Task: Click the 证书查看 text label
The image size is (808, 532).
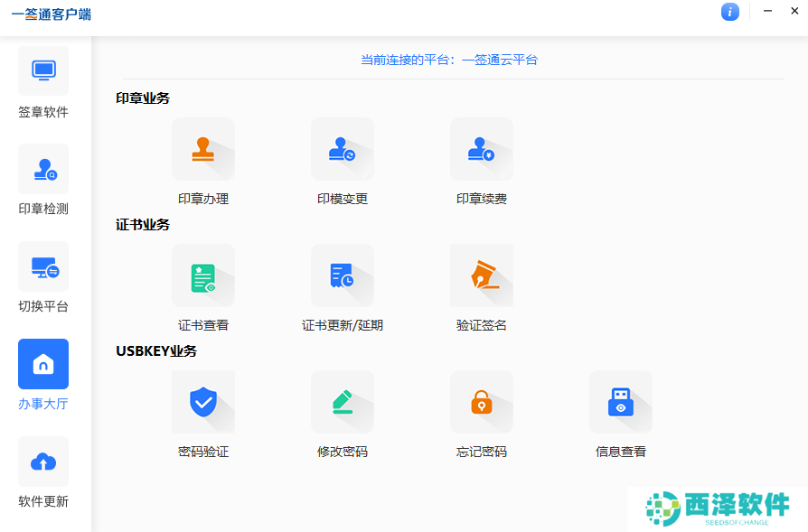Action: click(x=203, y=325)
